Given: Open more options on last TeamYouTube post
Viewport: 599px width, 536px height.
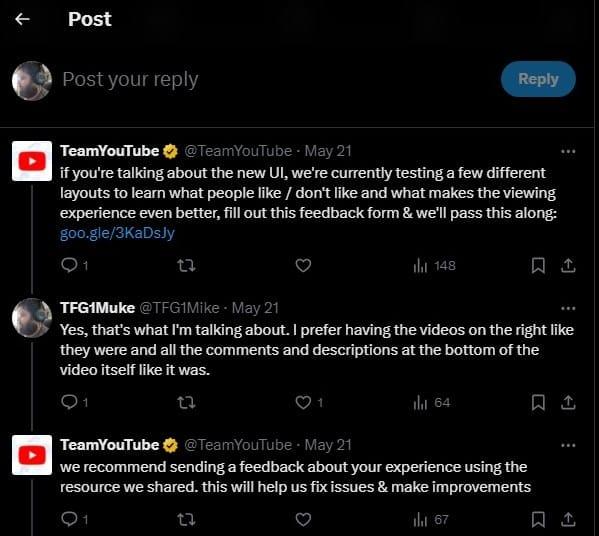Looking at the screenshot, I should tap(568, 445).
